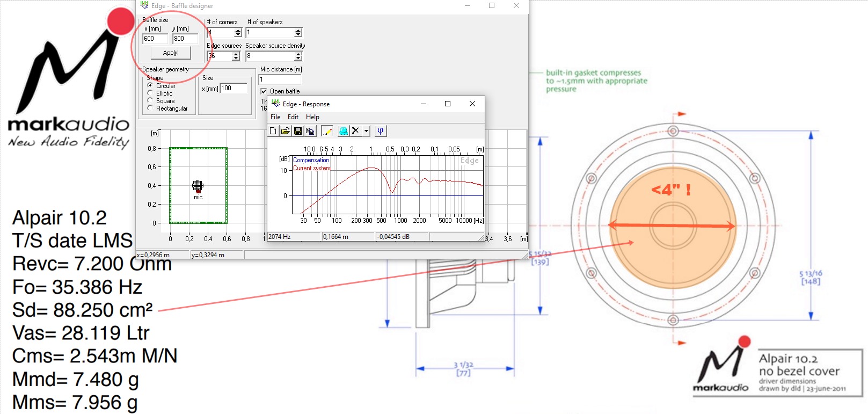Screen dimensions: 868x414
Task: Click the Edge - Response title bar app icon
Action: tap(276, 103)
